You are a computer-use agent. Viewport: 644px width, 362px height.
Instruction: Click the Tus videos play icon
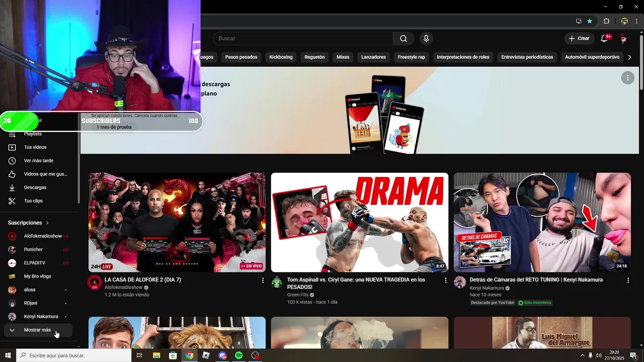(x=12, y=147)
